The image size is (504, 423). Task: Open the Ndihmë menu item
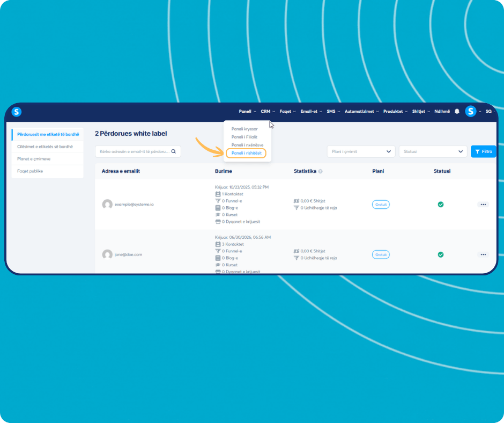pyautogui.click(x=442, y=111)
